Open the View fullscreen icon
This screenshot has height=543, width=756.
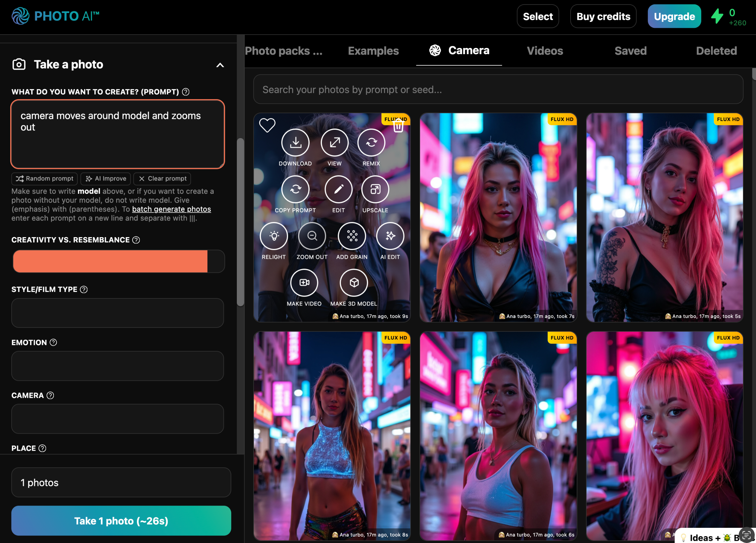point(334,143)
